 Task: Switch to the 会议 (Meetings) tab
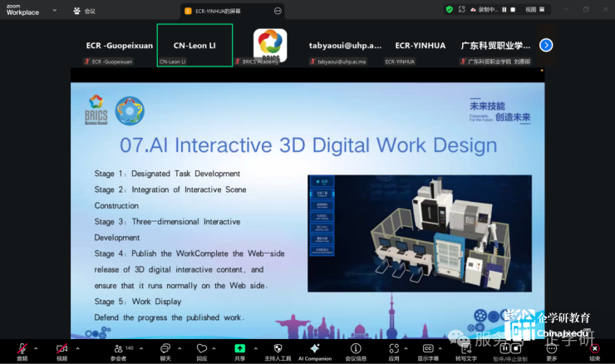pyautogui.click(x=84, y=11)
